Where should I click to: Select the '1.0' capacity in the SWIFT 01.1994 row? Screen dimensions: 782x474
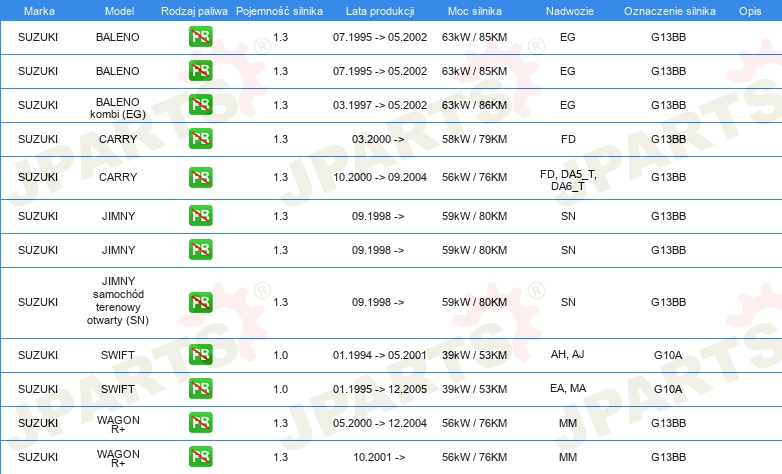(281, 355)
